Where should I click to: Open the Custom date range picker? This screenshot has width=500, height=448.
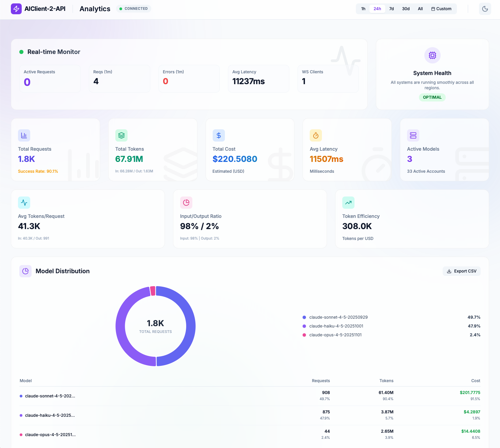[x=441, y=9]
